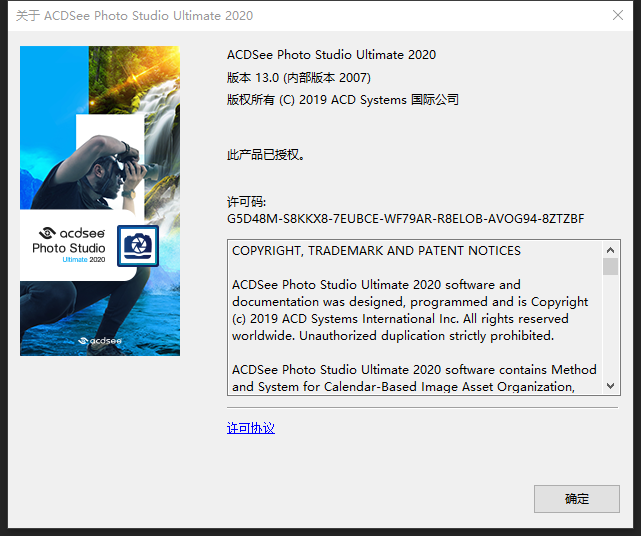Click the scroll up arrow in the notices box
The height and width of the screenshot is (536, 641).
[x=610, y=250]
